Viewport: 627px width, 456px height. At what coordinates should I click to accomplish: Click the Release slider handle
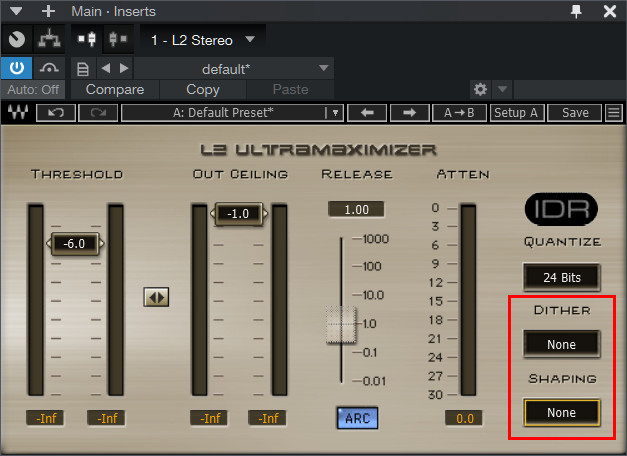pos(341,325)
